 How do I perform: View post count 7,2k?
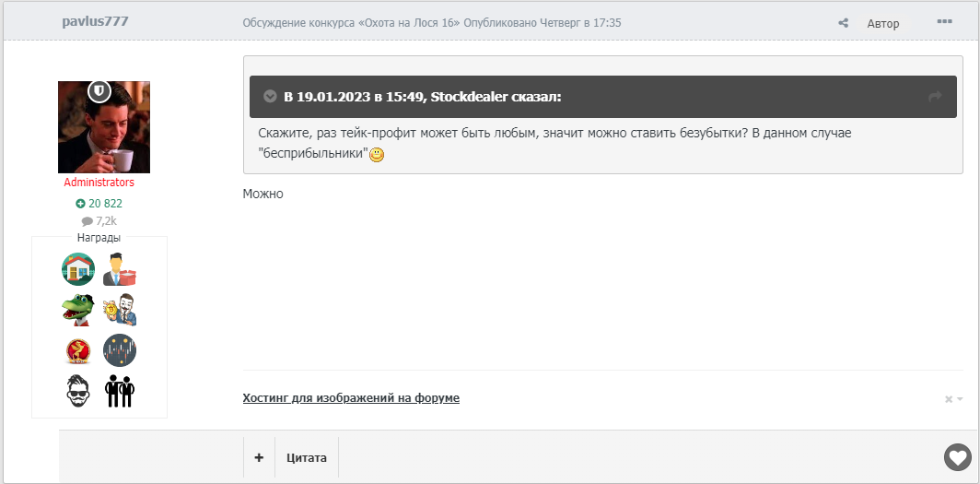click(x=99, y=220)
